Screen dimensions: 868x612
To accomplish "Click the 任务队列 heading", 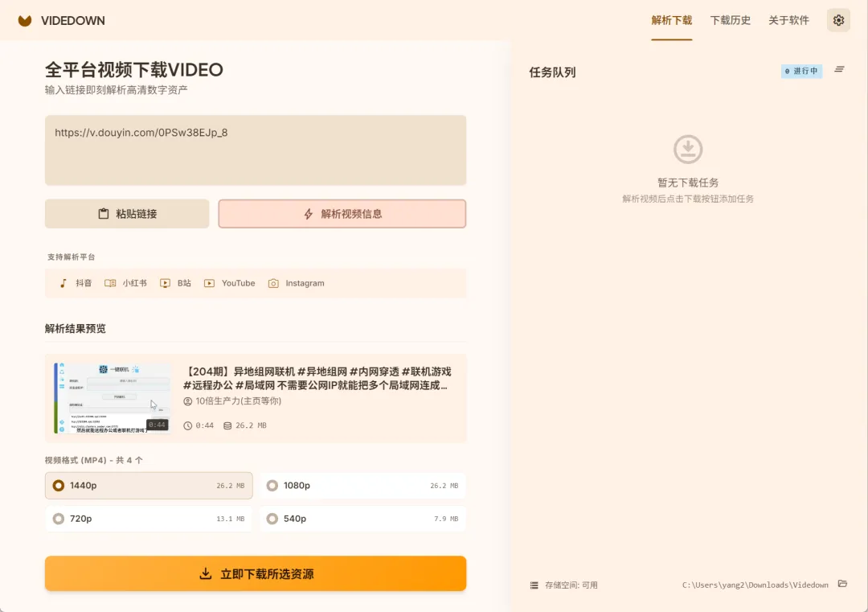I will (x=552, y=72).
